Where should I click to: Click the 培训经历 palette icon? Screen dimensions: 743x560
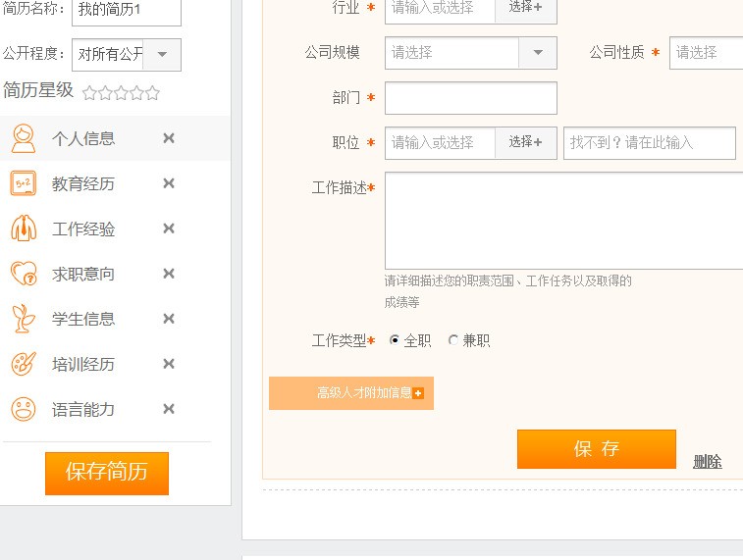[x=23, y=364]
